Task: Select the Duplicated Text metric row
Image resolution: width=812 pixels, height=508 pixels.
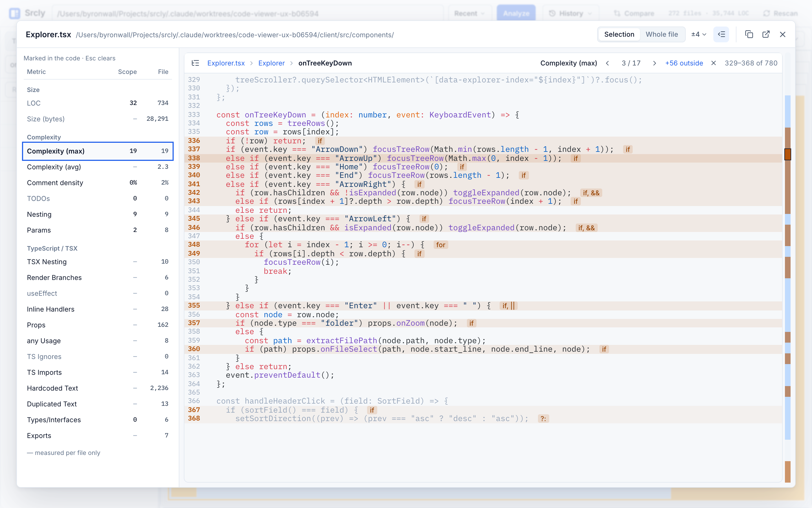Action: click(98, 404)
